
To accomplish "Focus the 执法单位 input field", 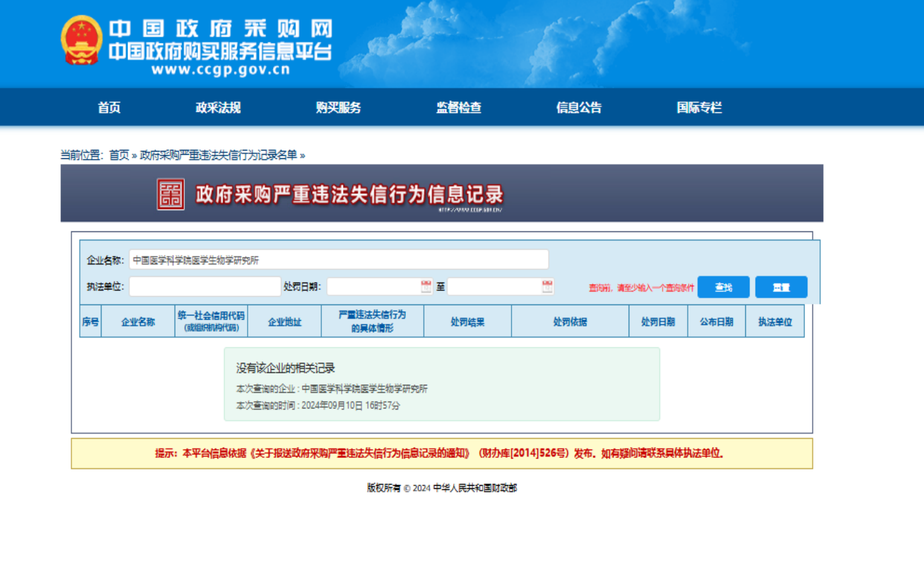I will tap(205, 286).
